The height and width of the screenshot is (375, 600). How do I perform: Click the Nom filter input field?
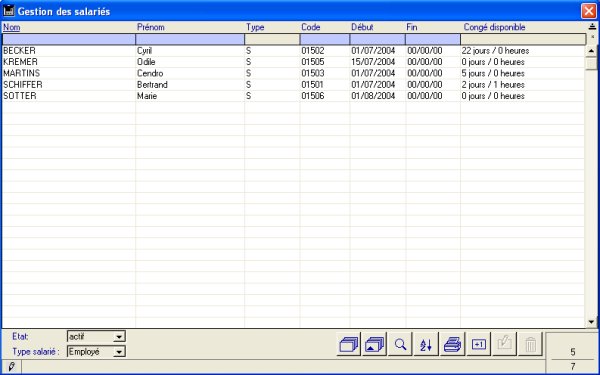tap(69, 39)
